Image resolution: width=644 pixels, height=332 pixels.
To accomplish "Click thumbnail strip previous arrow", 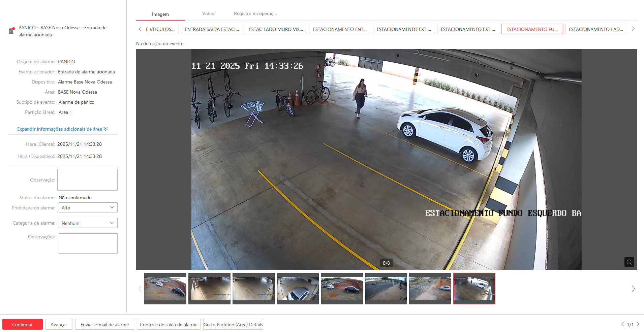I will 140,289.
